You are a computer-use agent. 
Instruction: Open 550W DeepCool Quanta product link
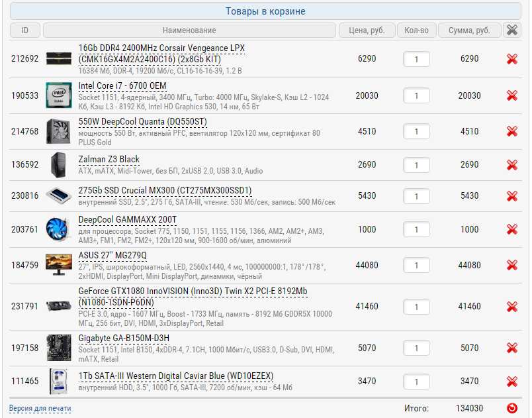point(142,122)
